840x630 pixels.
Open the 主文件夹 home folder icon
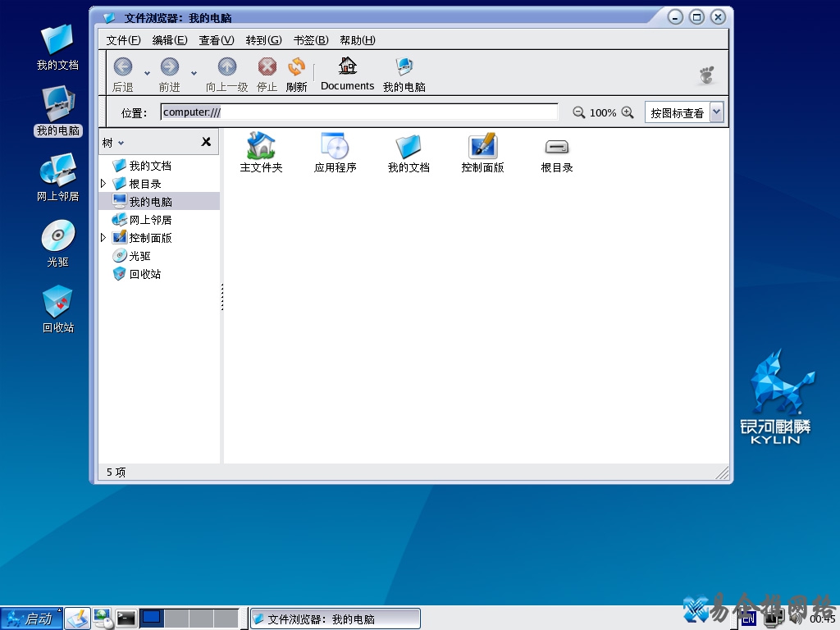(x=261, y=147)
